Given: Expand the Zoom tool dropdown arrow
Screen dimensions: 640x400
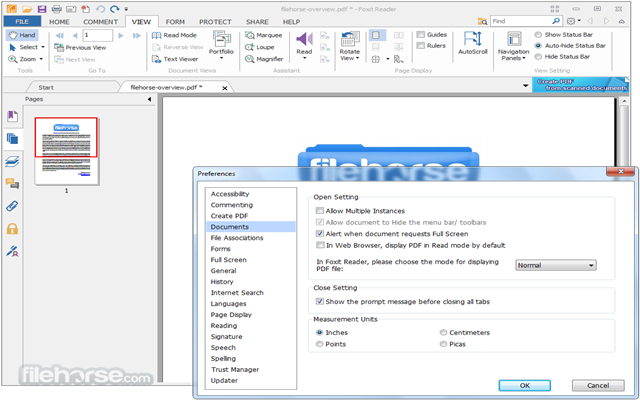Looking at the screenshot, I should tap(41, 59).
